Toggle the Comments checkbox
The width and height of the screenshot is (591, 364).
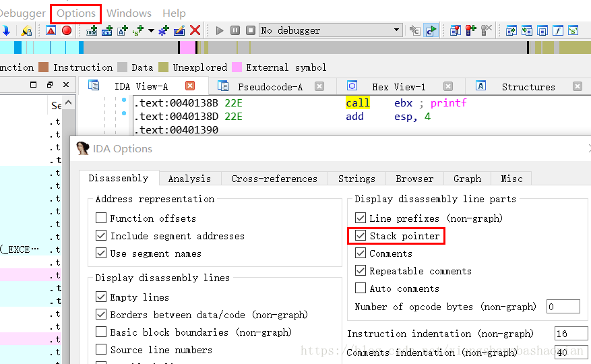coord(361,253)
